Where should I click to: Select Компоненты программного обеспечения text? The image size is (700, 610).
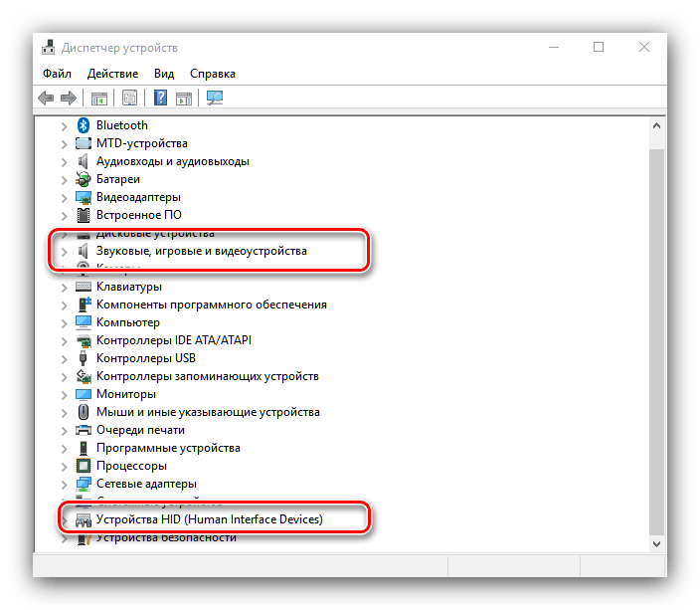pos(212,305)
